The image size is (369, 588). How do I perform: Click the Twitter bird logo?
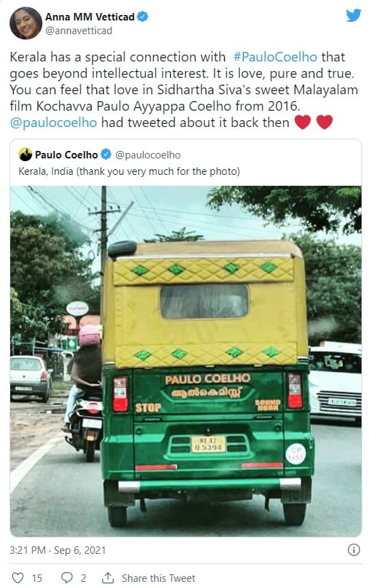[353, 16]
